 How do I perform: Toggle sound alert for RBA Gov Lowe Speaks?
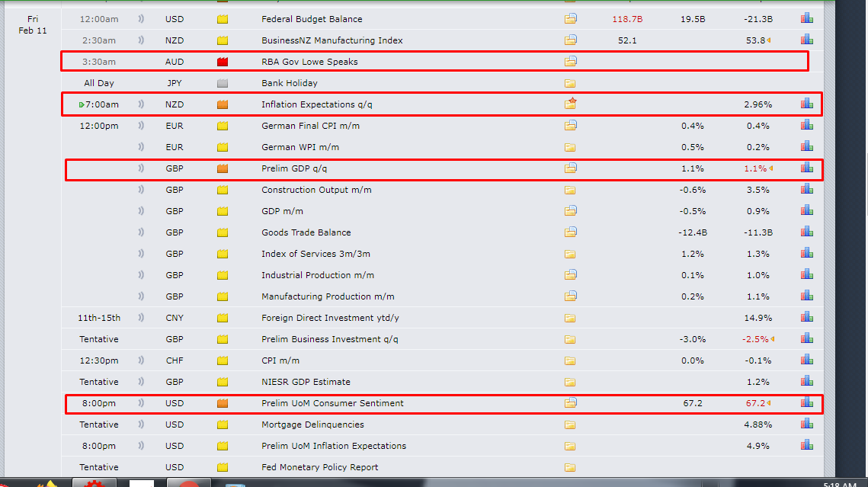coord(141,62)
